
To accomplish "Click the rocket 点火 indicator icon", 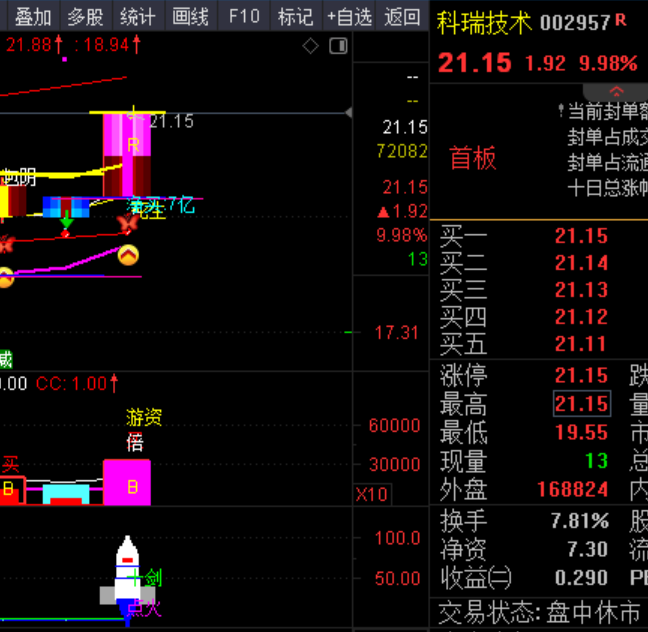I will 127,579.
